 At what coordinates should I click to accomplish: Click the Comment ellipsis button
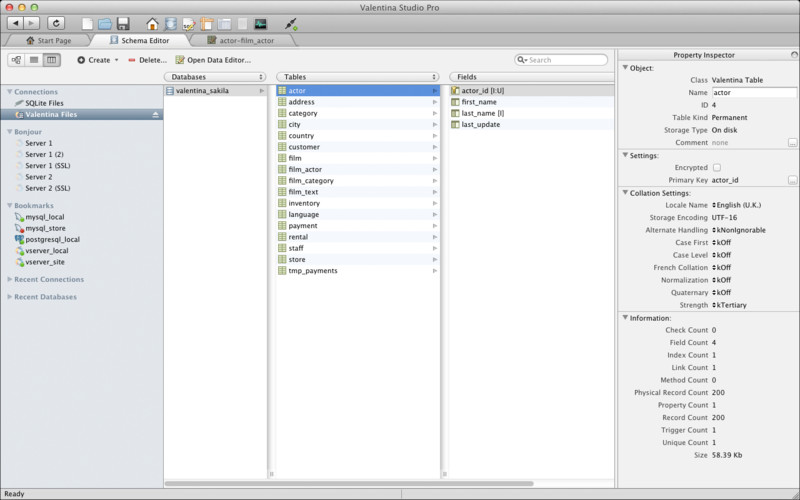click(x=792, y=142)
